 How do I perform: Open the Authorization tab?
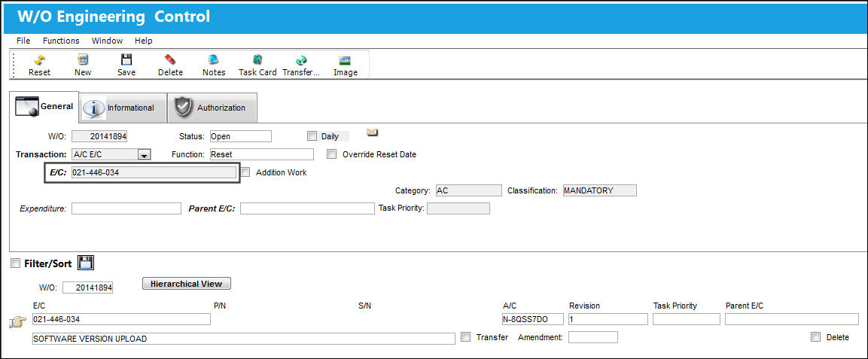[x=212, y=108]
